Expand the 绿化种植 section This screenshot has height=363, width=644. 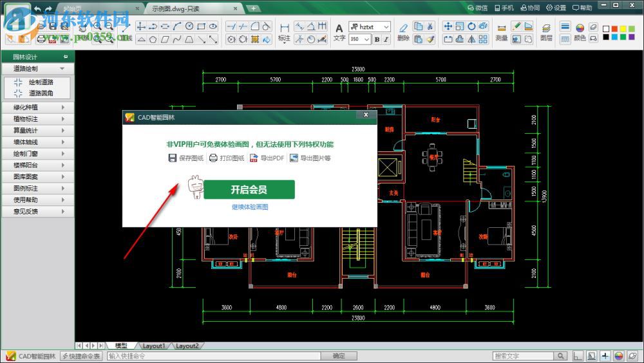coord(38,107)
